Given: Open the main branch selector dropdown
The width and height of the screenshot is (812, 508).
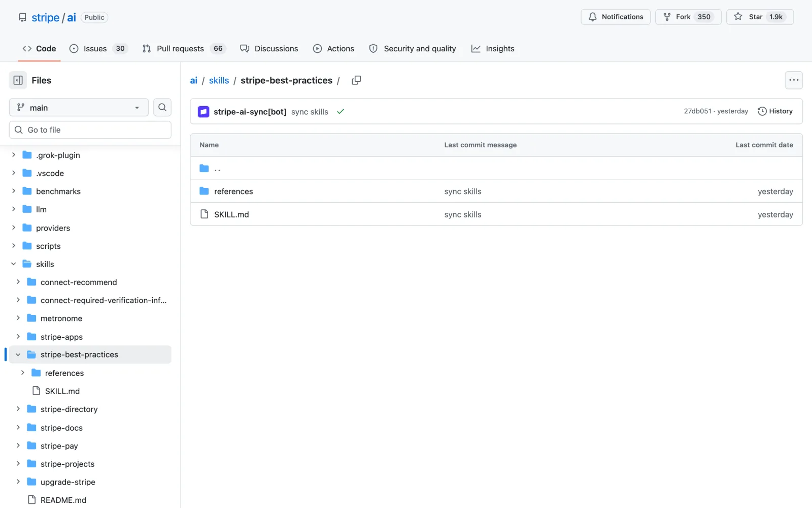Looking at the screenshot, I should [79, 107].
